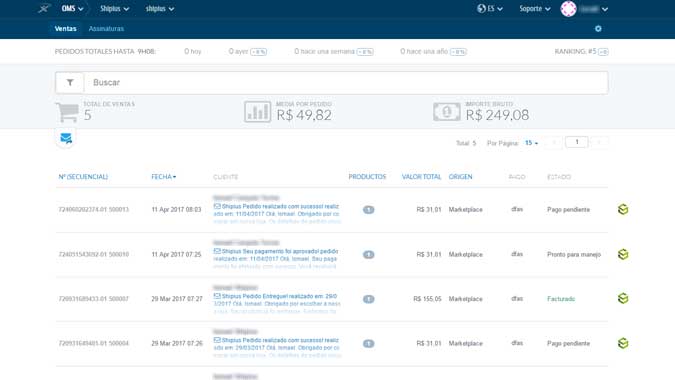This screenshot has width=675, height=380.
Task: Sort by Nº (Secuencial) column
Action: pos(83,177)
